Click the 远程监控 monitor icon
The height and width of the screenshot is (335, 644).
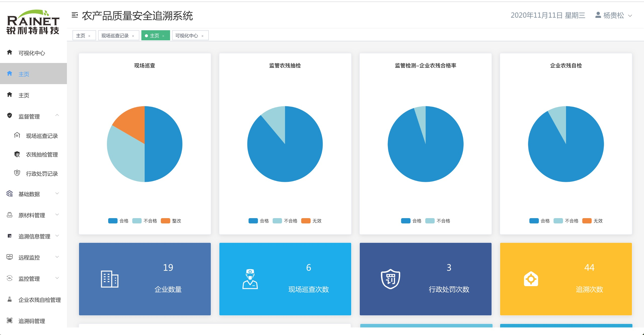click(10, 257)
